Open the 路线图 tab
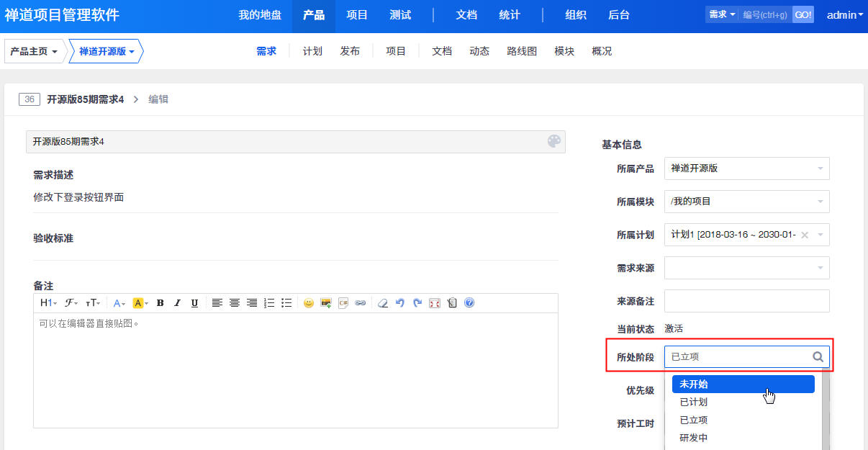This screenshot has width=868, height=450. point(521,50)
